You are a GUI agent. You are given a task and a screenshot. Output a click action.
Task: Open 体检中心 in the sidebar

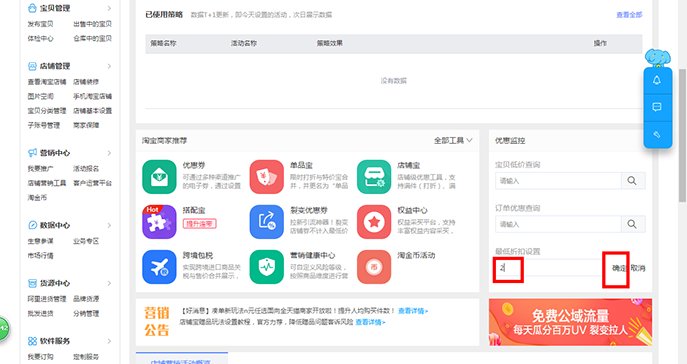point(40,38)
